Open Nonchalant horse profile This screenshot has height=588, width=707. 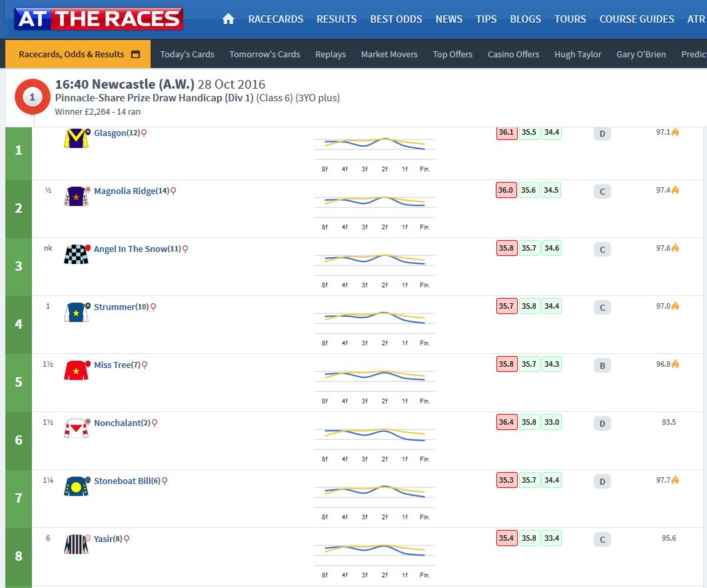pos(117,423)
